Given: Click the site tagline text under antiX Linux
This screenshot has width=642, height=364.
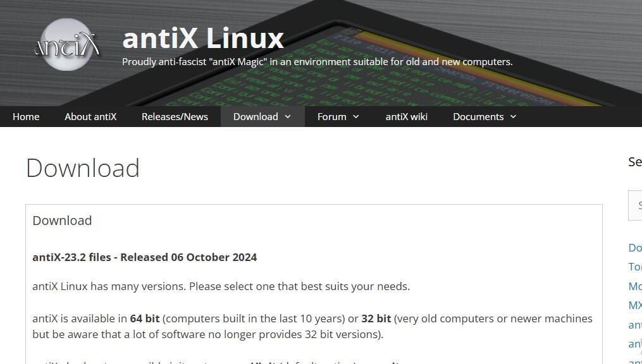Looking at the screenshot, I should pyautogui.click(x=317, y=62).
